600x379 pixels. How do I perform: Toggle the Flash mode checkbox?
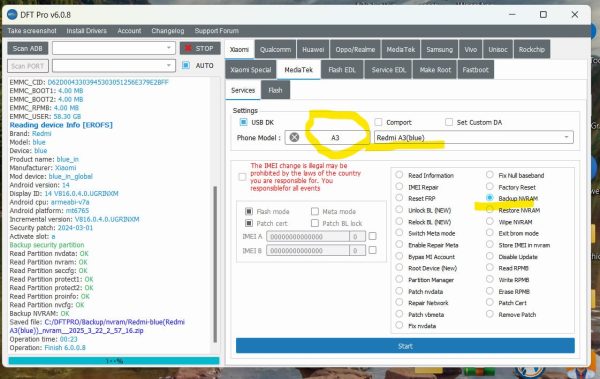[x=249, y=211]
